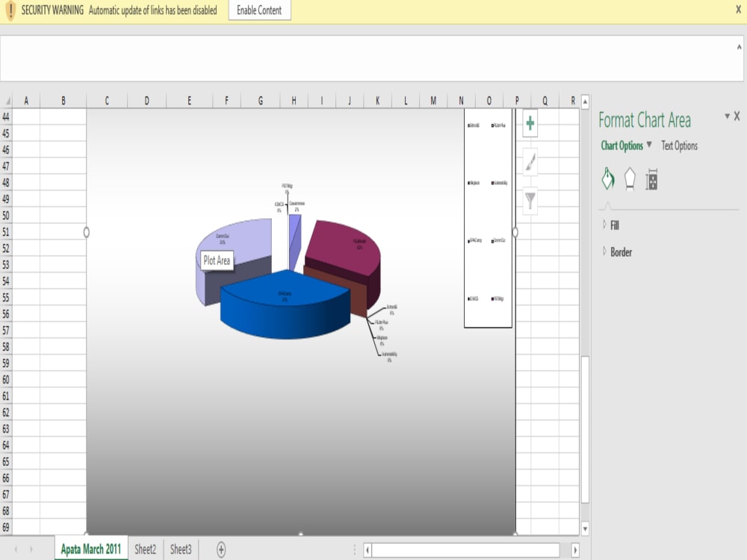Select the blue pie slice

click(285, 305)
